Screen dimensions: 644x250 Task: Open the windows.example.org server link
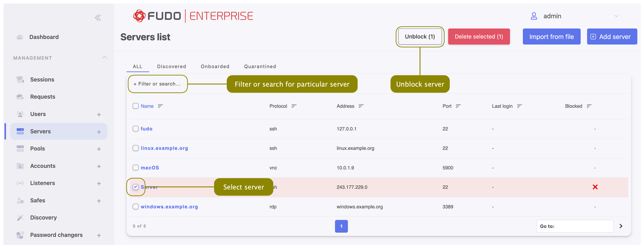click(169, 207)
